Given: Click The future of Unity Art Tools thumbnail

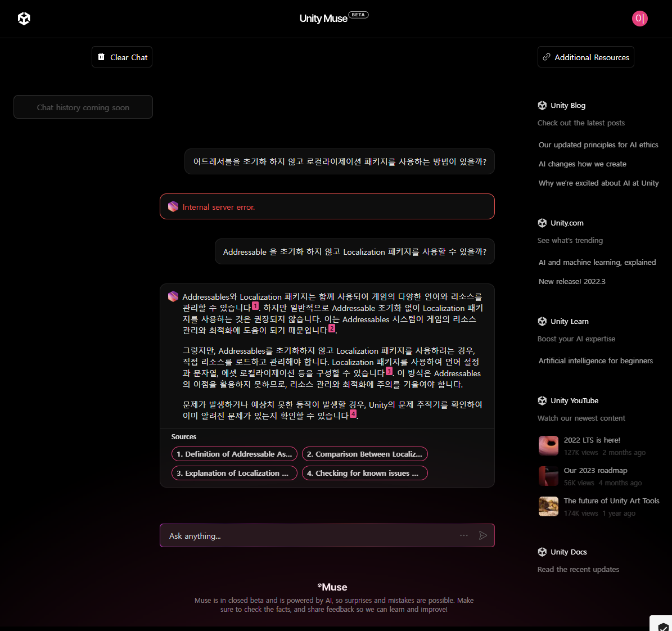Looking at the screenshot, I should [549, 507].
